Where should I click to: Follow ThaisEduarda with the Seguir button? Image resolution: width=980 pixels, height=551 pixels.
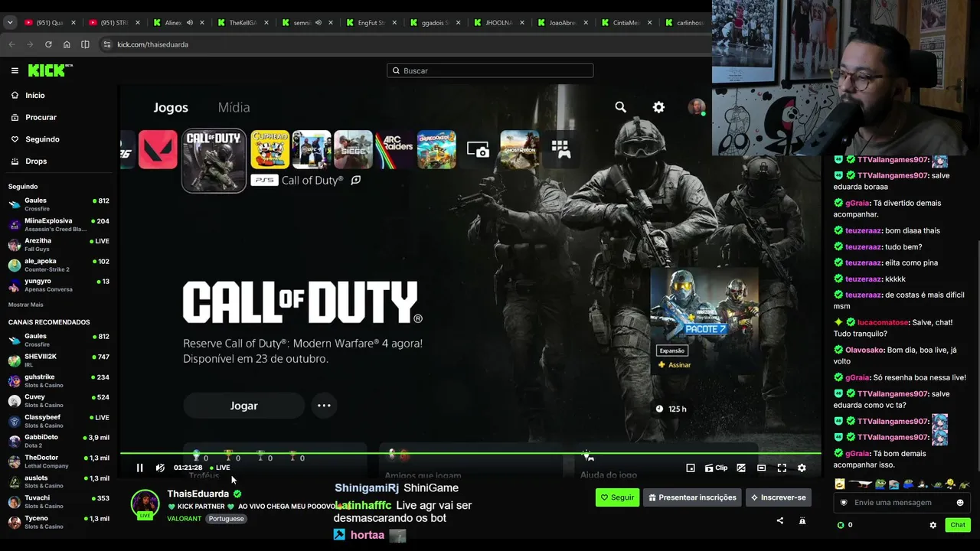[617, 497]
